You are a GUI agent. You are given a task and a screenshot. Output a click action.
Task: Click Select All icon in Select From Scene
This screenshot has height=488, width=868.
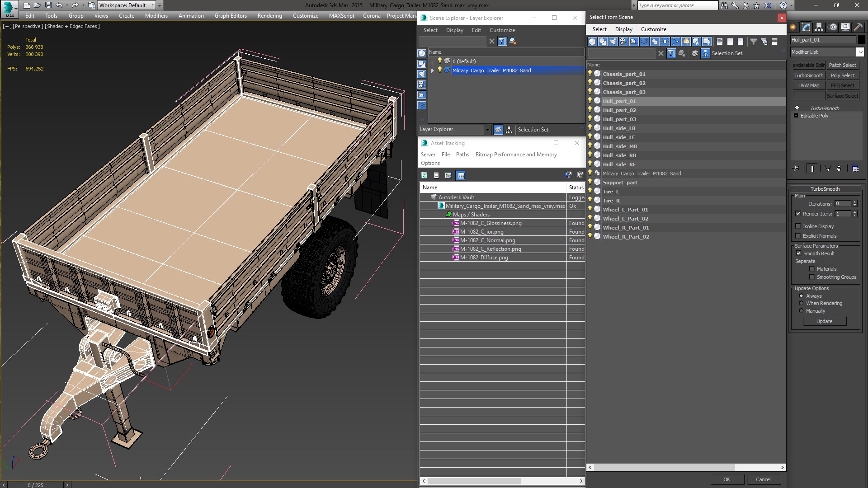click(720, 42)
